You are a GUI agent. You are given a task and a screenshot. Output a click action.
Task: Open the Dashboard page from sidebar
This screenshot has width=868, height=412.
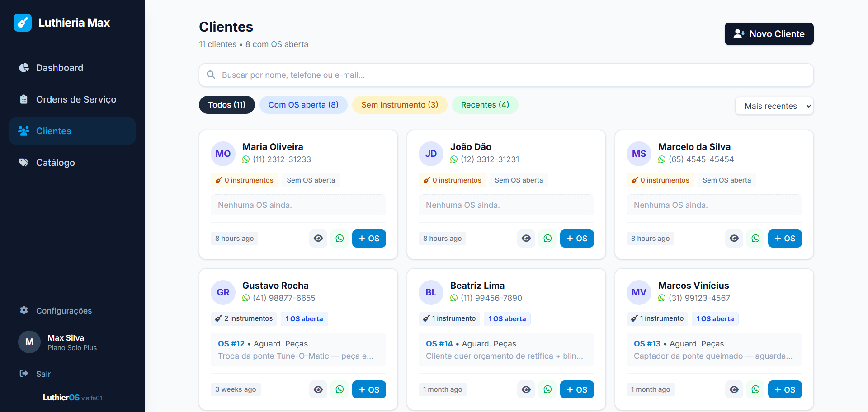click(72, 68)
